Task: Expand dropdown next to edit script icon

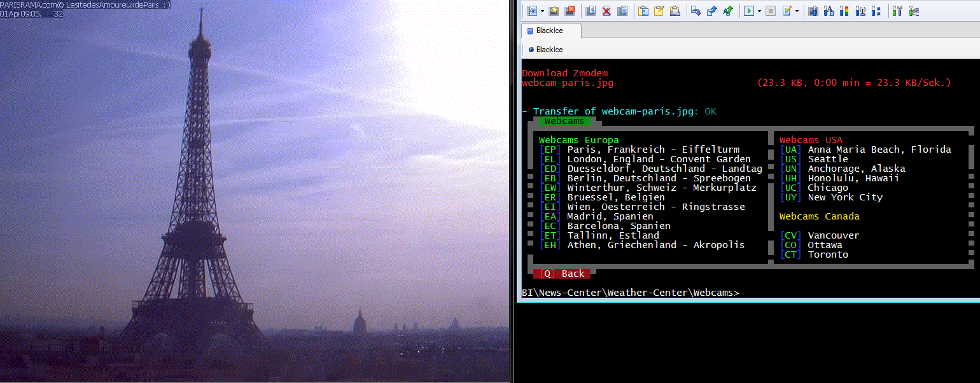Action: (797, 11)
